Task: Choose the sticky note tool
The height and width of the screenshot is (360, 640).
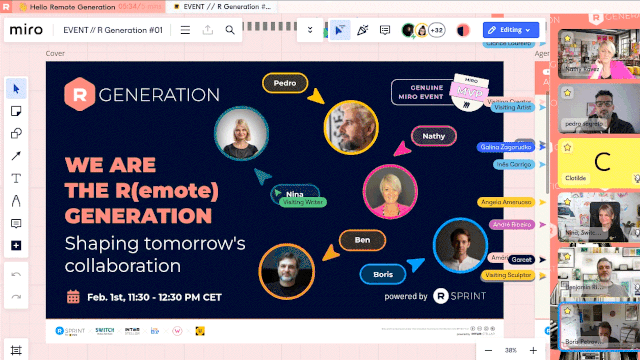Action: point(16,111)
